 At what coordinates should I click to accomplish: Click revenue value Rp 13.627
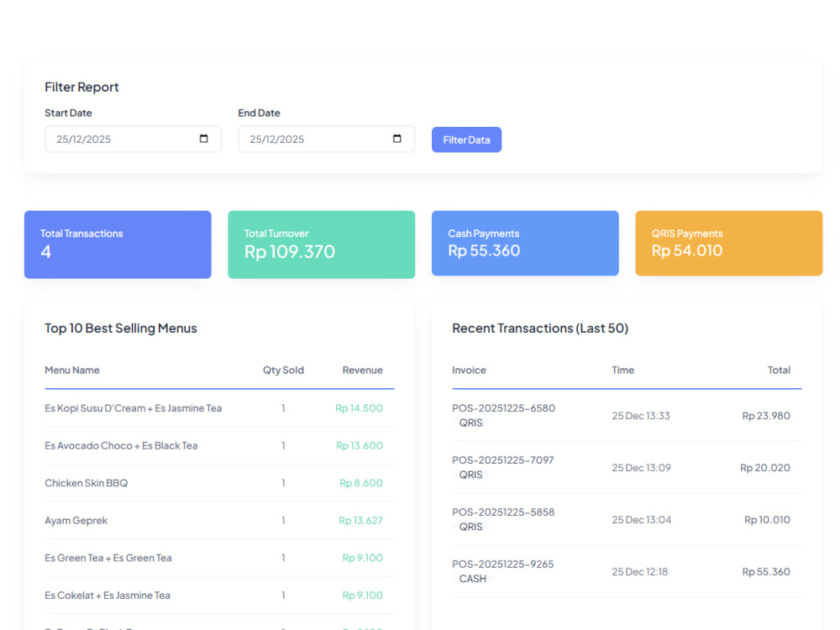point(360,521)
